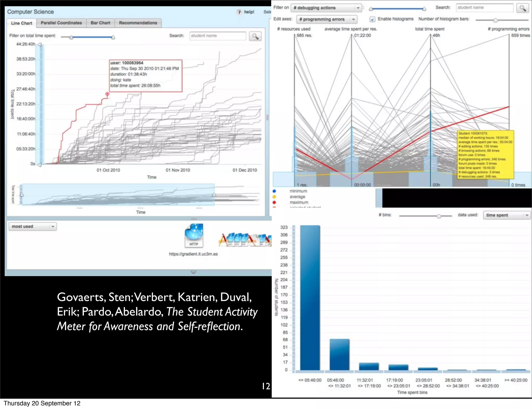This screenshot has width=532, height=409.
Task: Switch to the Parallel Coordinates tab
Action: tap(61, 23)
